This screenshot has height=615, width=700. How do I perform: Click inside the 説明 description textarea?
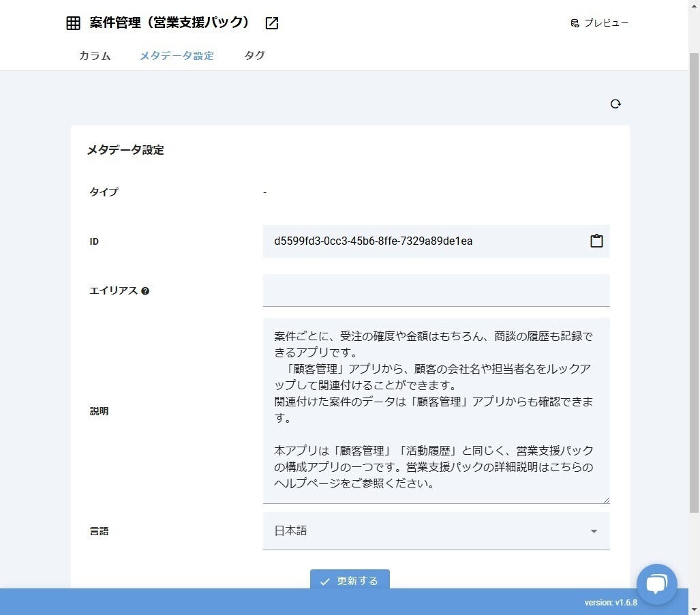(x=436, y=410)
